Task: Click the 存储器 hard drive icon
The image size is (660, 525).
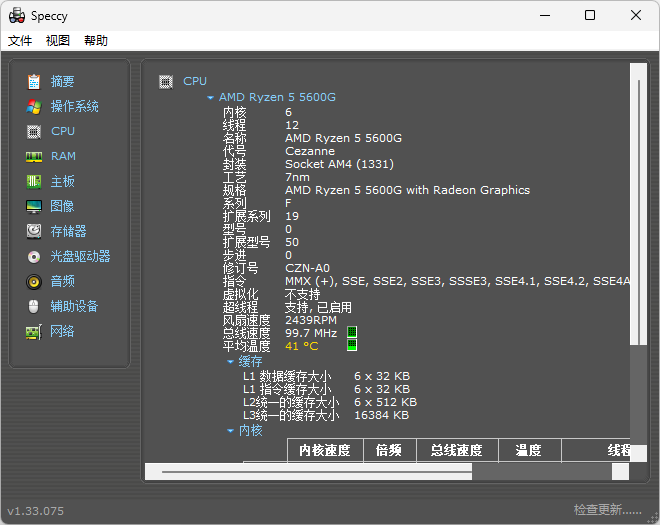Action: point(34,232)
